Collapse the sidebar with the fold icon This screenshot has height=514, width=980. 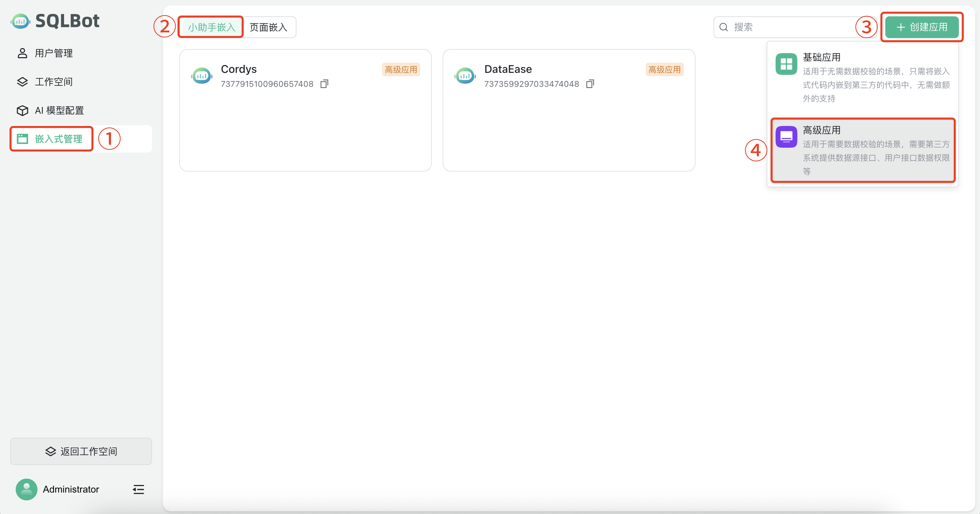click(138, 489)
